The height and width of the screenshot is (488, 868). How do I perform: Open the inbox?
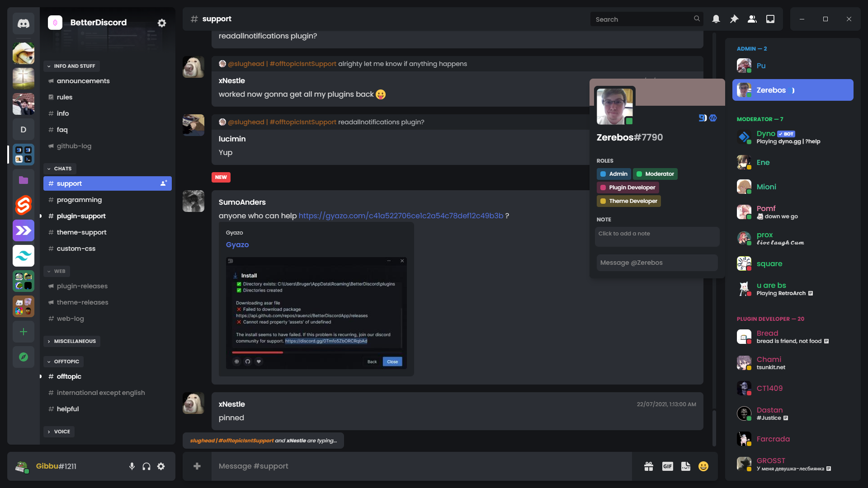tap(770, 19)
